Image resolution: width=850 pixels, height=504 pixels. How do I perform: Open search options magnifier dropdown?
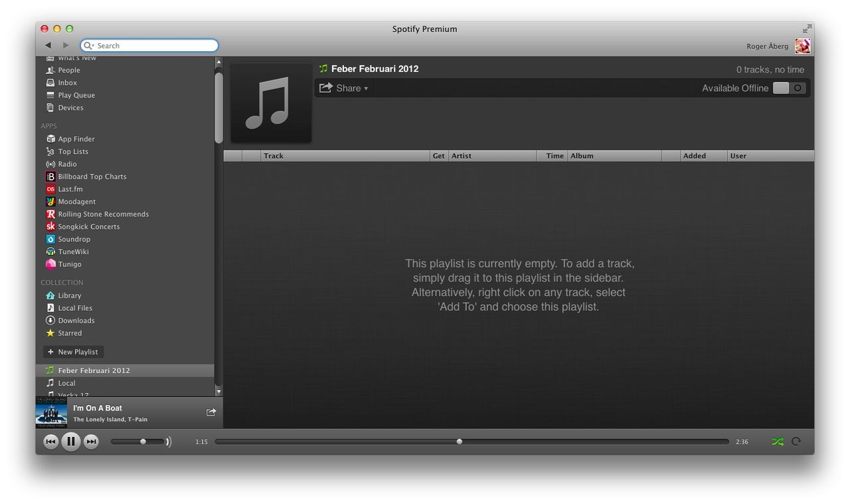(x=90, y=46)
